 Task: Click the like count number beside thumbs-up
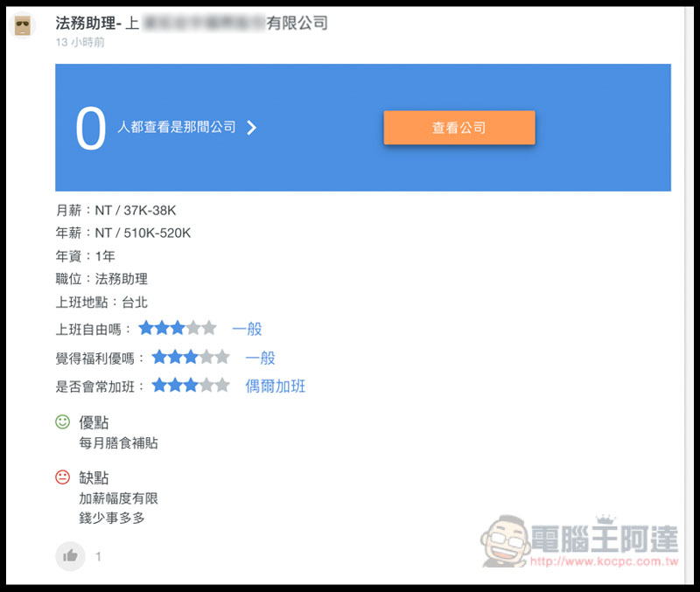click(98, 556)
